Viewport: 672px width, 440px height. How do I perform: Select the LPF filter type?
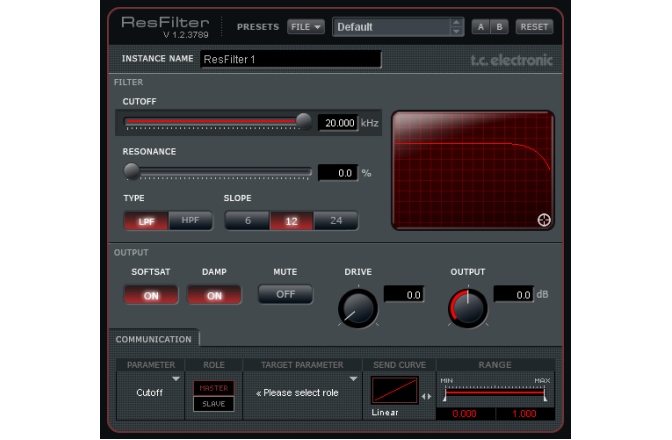146,221
